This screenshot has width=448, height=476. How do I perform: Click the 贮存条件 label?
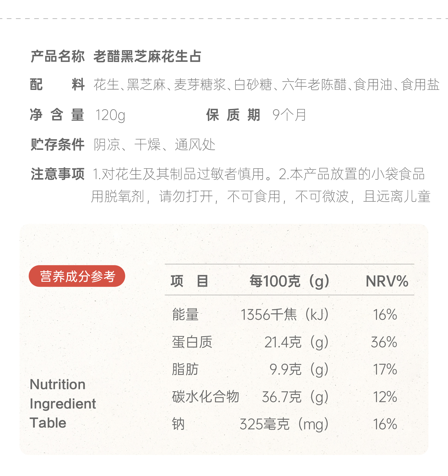[57, 144]
